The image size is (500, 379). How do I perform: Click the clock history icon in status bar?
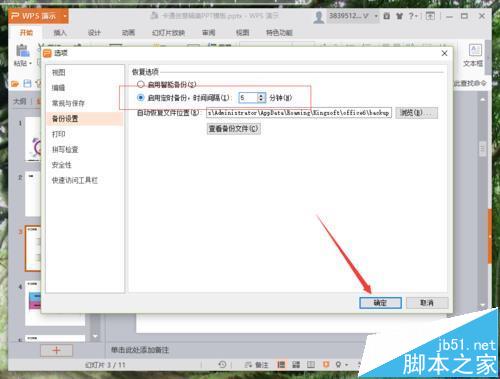pos(222,365)
